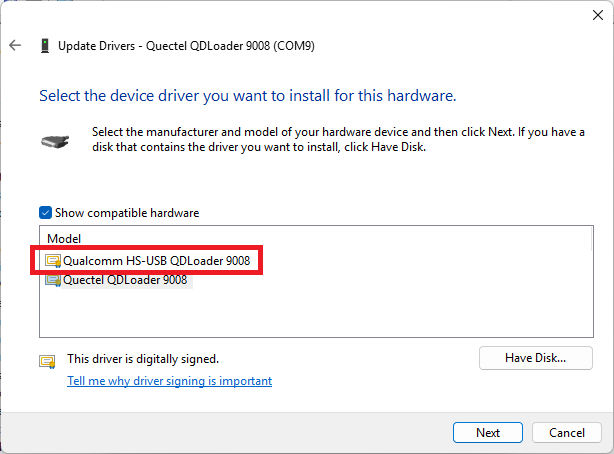Go back using the back arrow
Image resolution: width=614 pixels, height=454 pixels.
[x=15, y=45]
